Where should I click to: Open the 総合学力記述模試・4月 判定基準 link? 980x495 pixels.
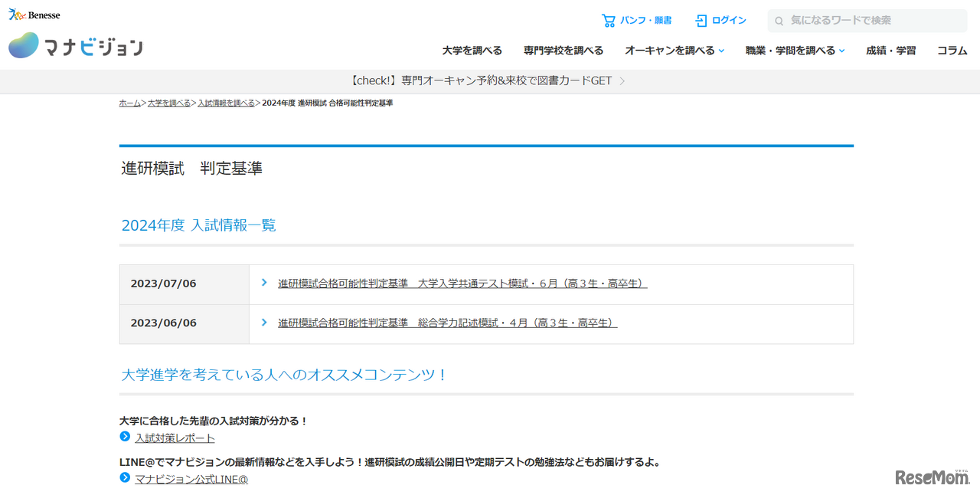coord(447,323)
